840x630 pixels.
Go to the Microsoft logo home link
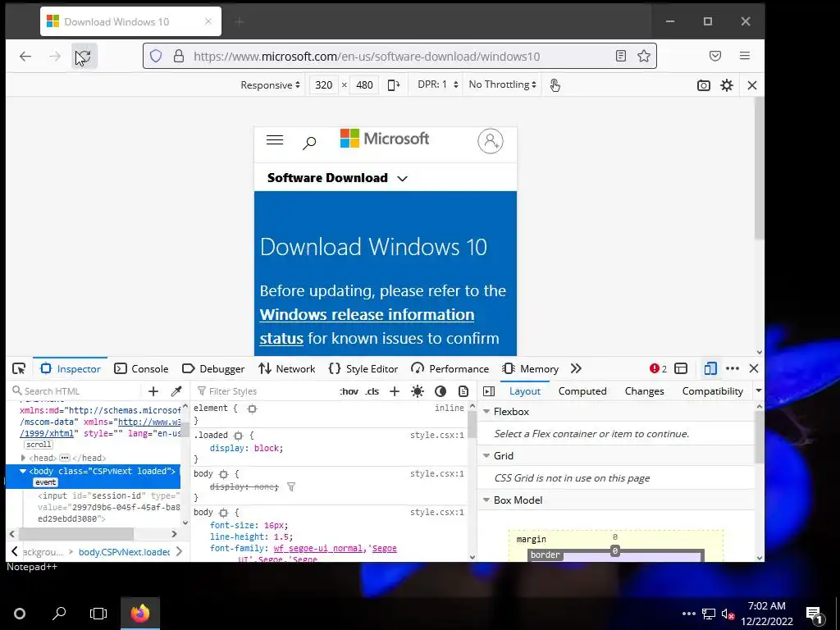[385, 139]
